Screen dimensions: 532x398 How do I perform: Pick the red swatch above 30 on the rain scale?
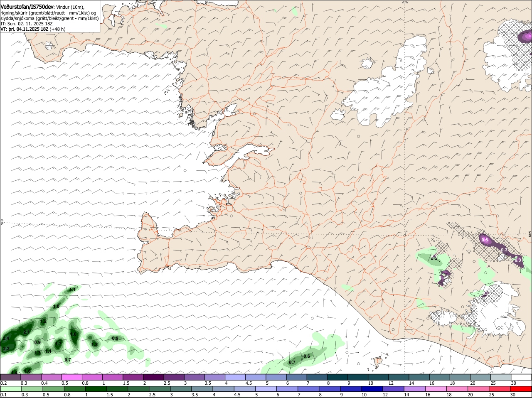tap(521, 389)
